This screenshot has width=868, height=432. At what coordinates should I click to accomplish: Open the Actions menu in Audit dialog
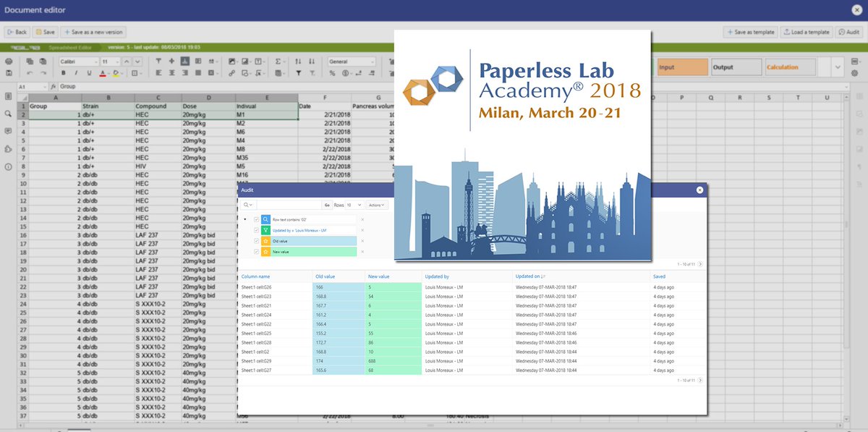(377, 205)
